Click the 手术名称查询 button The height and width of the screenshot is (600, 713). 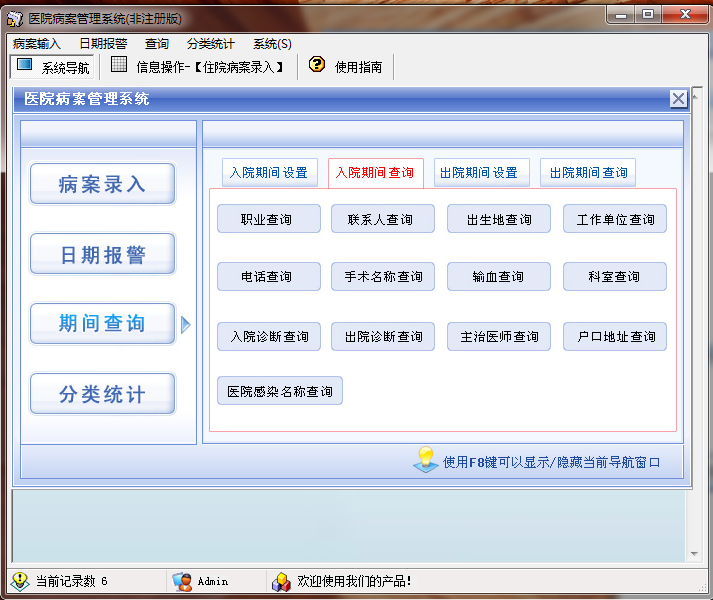(383, 277)
